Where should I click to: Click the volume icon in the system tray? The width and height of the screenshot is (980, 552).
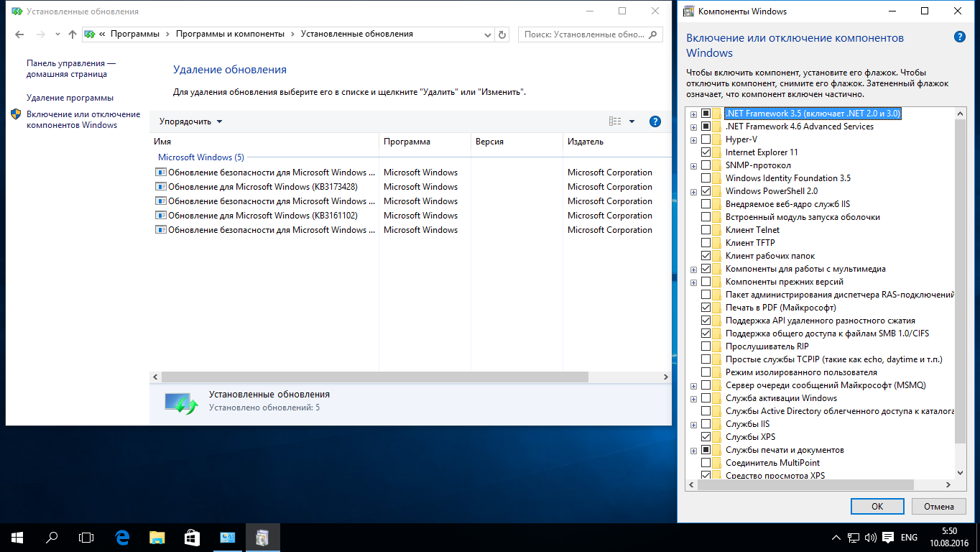[x=870, y=537]
